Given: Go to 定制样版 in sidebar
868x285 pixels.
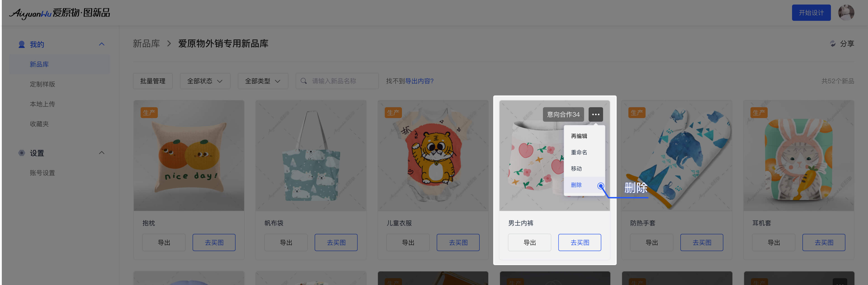Looking at the screenshot, I should pyautogui.click(x=42, y=84).
